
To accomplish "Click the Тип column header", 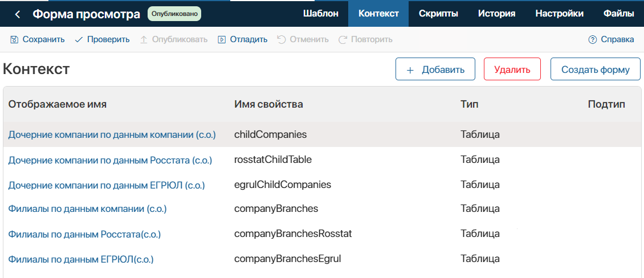I will tap(470, 104).
